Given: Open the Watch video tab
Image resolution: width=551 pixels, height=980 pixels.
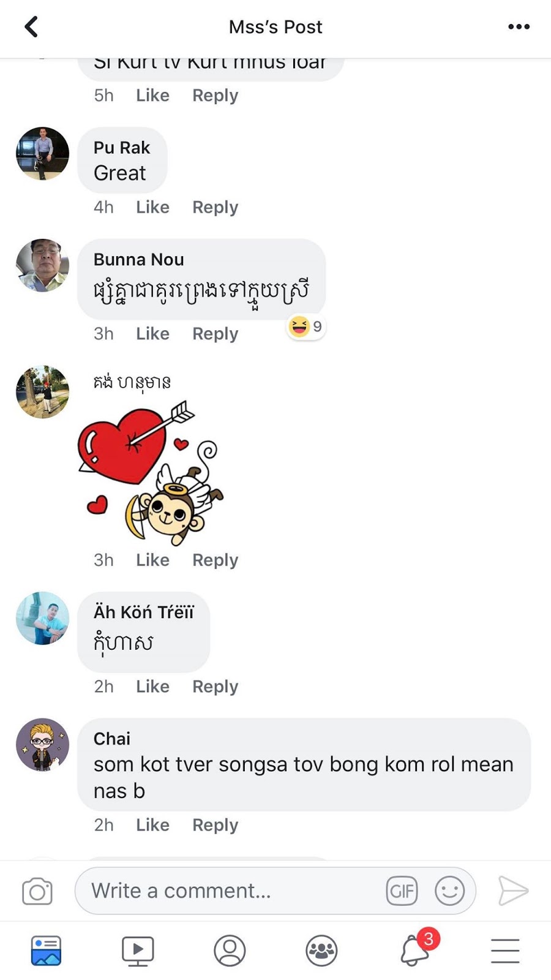Looking at the screenshot, I should click(x=138, y=951).
